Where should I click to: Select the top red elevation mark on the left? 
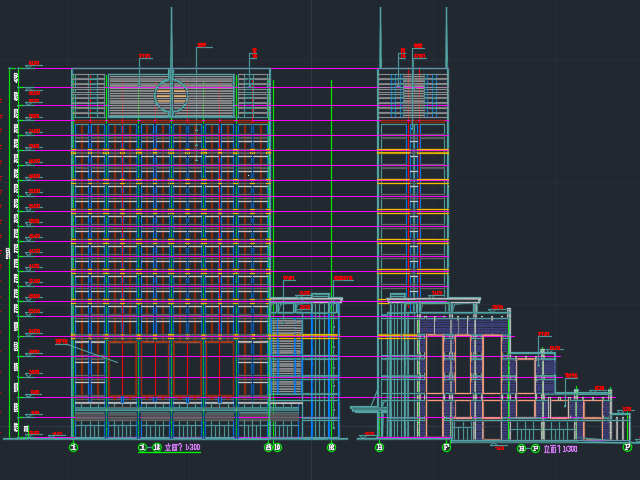34,64
